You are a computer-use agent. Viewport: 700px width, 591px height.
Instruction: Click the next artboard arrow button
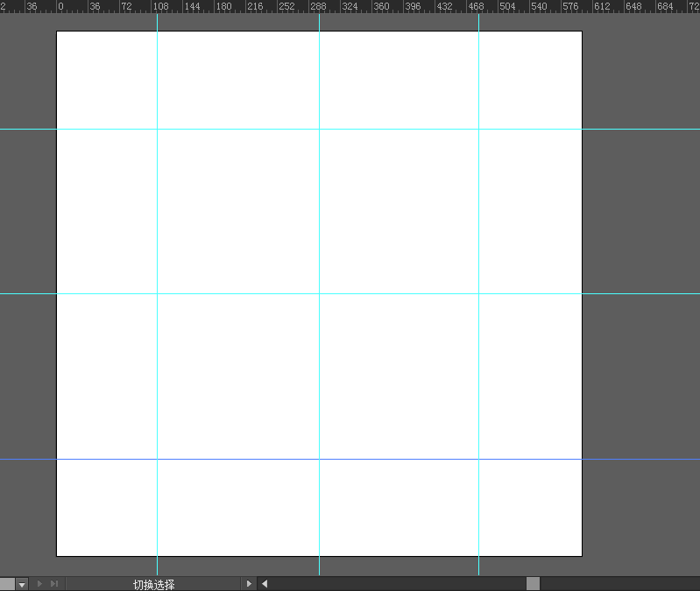[39, 583]
